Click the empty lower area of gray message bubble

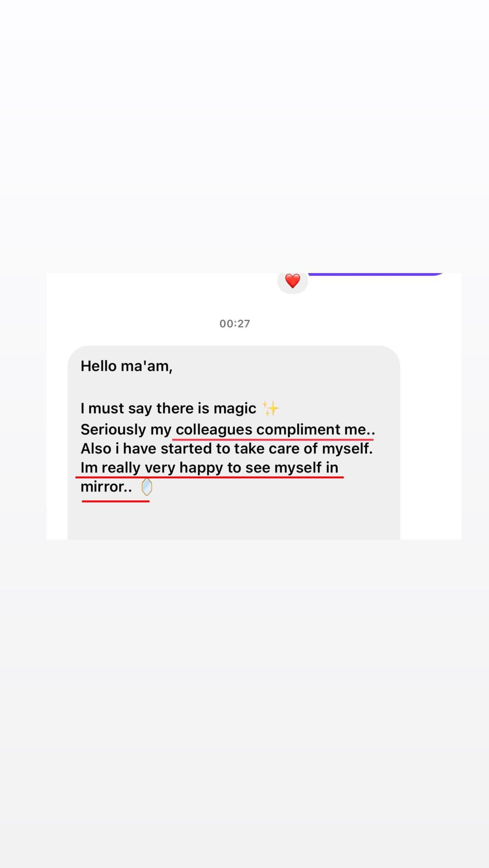click(x=234, y=520)
